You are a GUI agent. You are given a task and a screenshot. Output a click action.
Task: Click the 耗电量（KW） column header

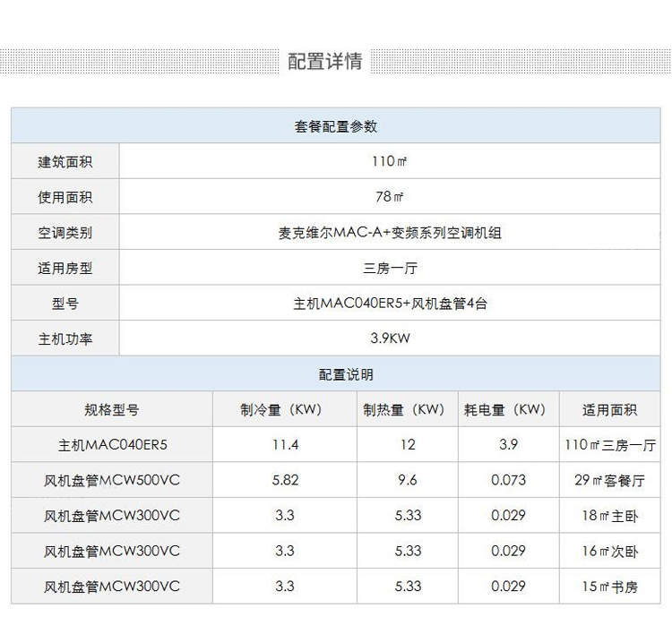click(508, 410)
